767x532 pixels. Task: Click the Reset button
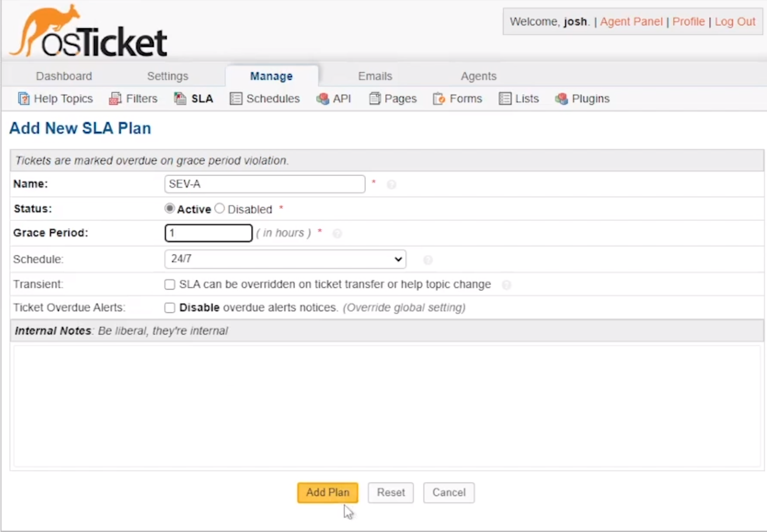pyautogui.click(x=390, y=492)
